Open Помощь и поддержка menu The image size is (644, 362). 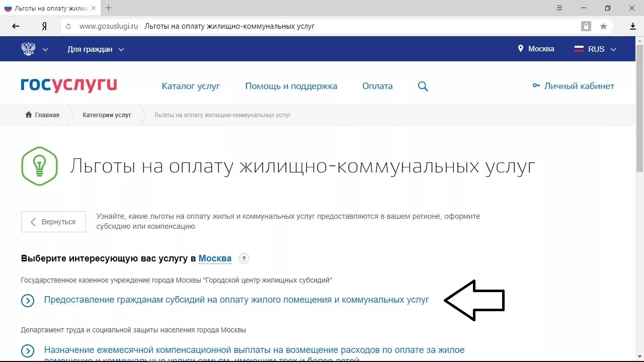291,86
